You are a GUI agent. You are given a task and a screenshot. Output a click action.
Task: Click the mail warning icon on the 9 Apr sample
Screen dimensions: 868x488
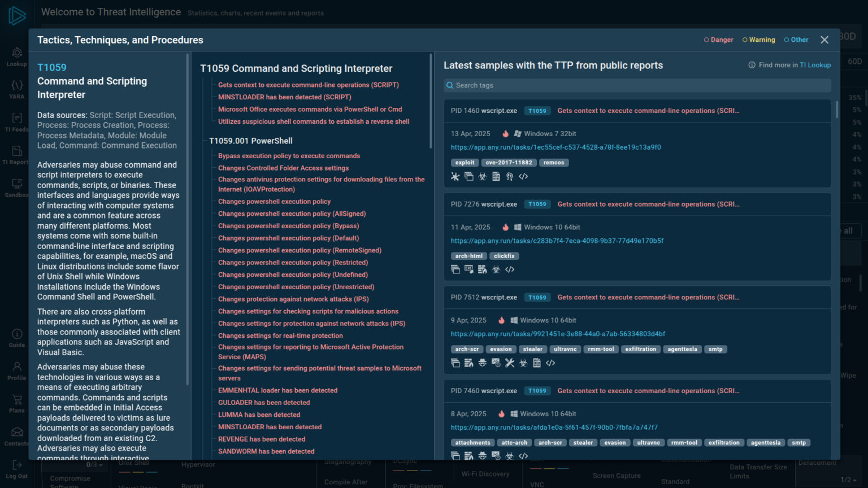click(496, 363)
